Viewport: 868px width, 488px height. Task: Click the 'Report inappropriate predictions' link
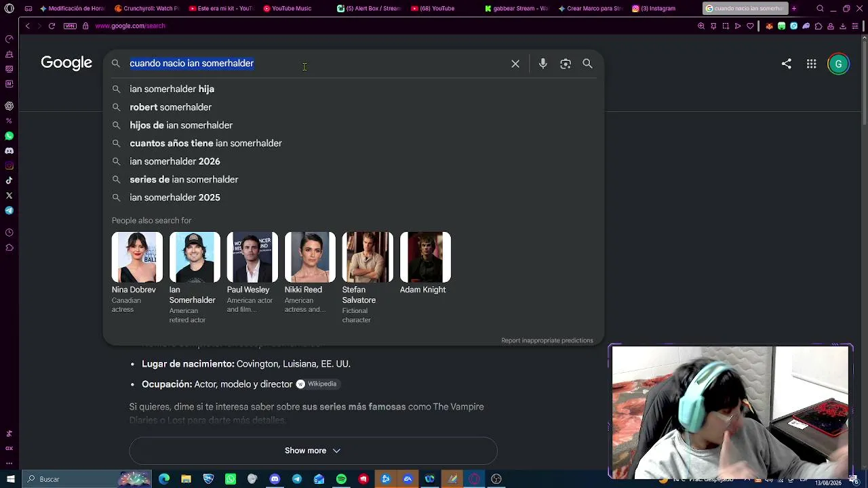click(547, 340)
